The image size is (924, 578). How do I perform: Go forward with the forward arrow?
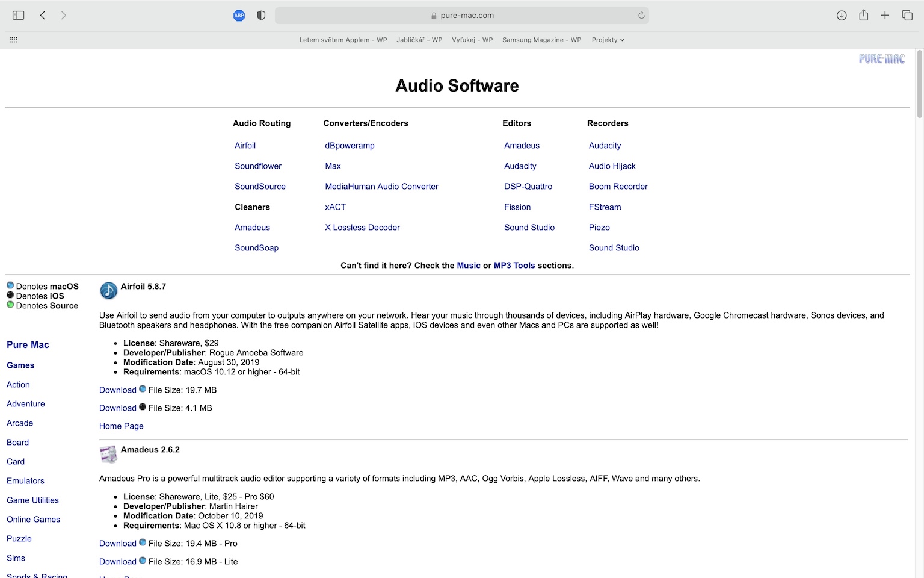tap(63, 16)
